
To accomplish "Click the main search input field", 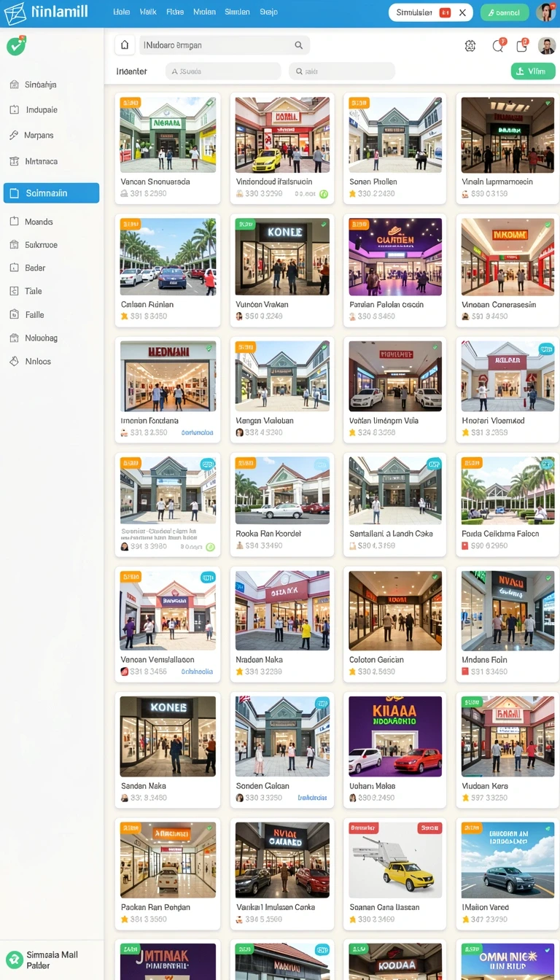I will tap(223, 45).
